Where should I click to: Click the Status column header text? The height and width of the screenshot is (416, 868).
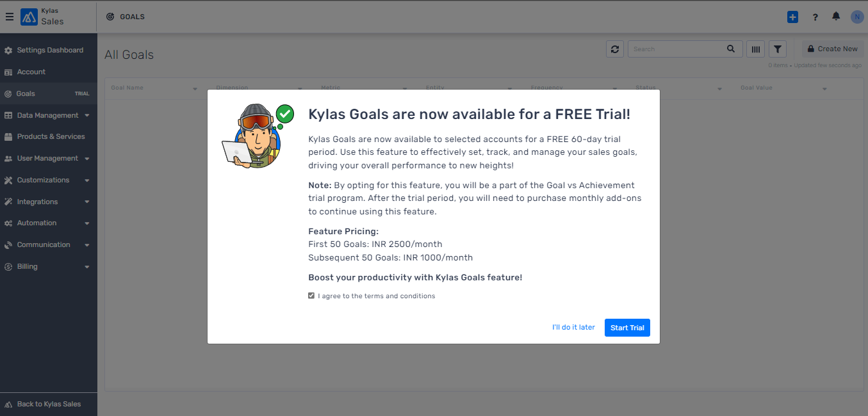coord(646,88)
